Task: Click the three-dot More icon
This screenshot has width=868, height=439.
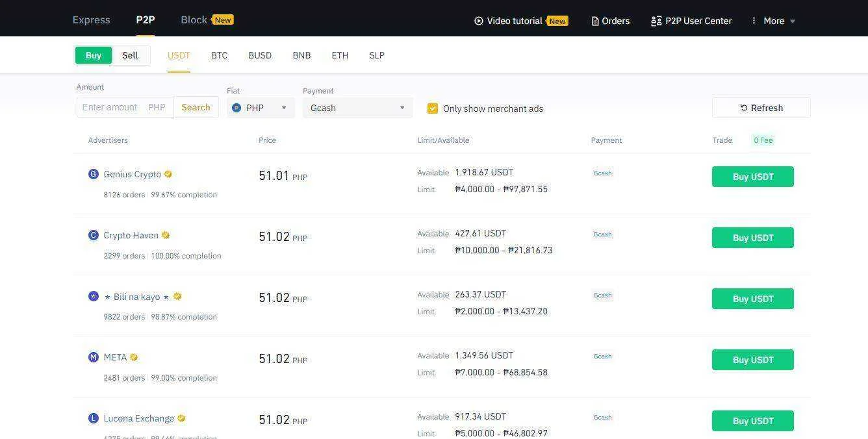Action: click(x=754, y=21)
